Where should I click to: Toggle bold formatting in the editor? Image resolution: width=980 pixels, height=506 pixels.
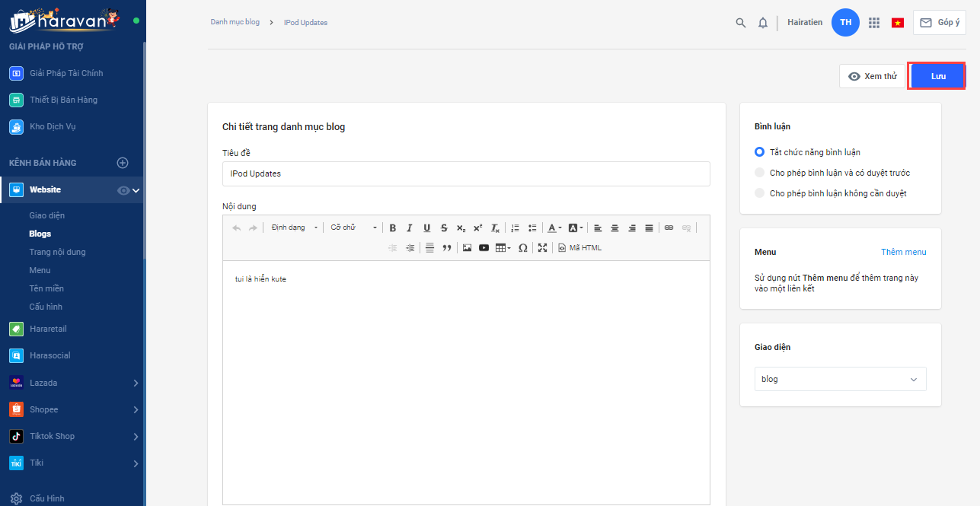393,228
